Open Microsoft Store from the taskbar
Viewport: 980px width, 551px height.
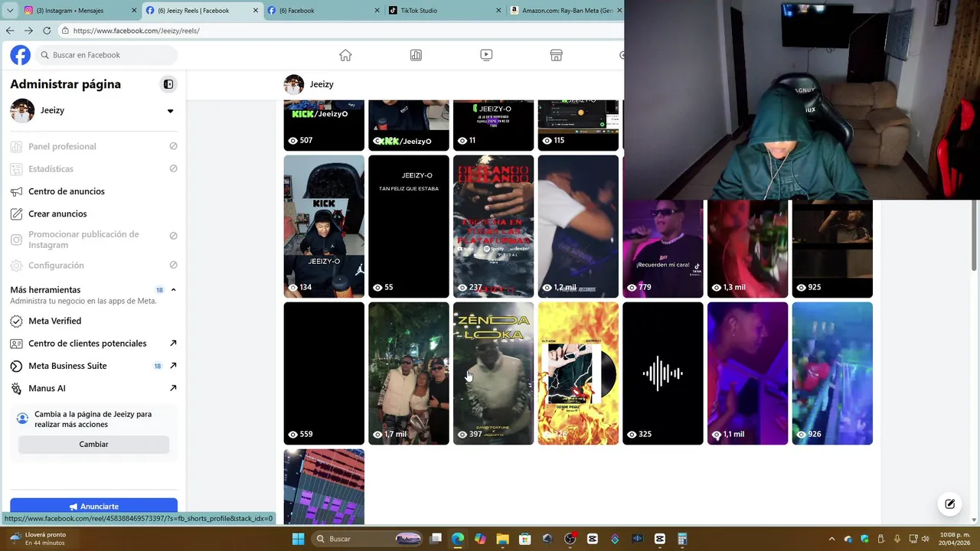coord(525,539)
